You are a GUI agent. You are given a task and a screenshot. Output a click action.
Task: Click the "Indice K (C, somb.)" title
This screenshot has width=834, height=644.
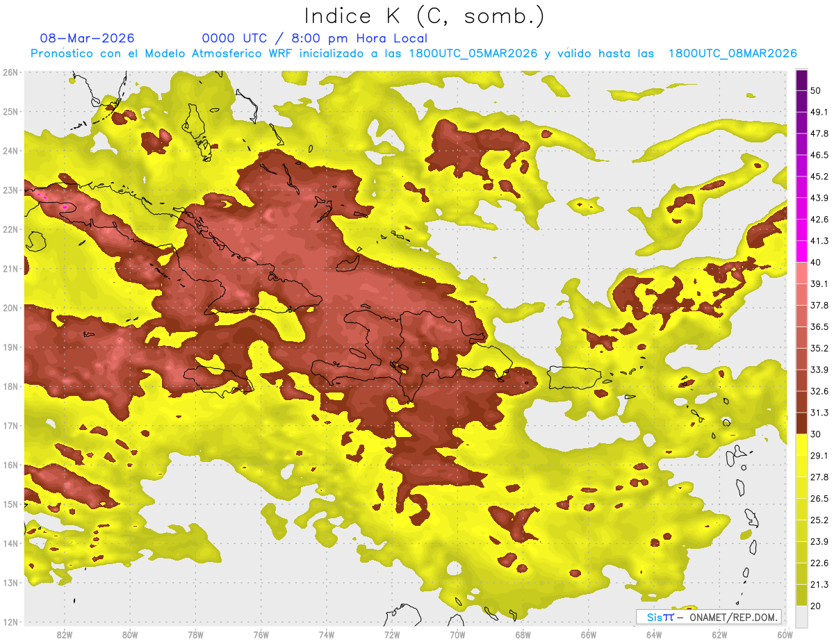pyautogui.click(x=425, y=17)
